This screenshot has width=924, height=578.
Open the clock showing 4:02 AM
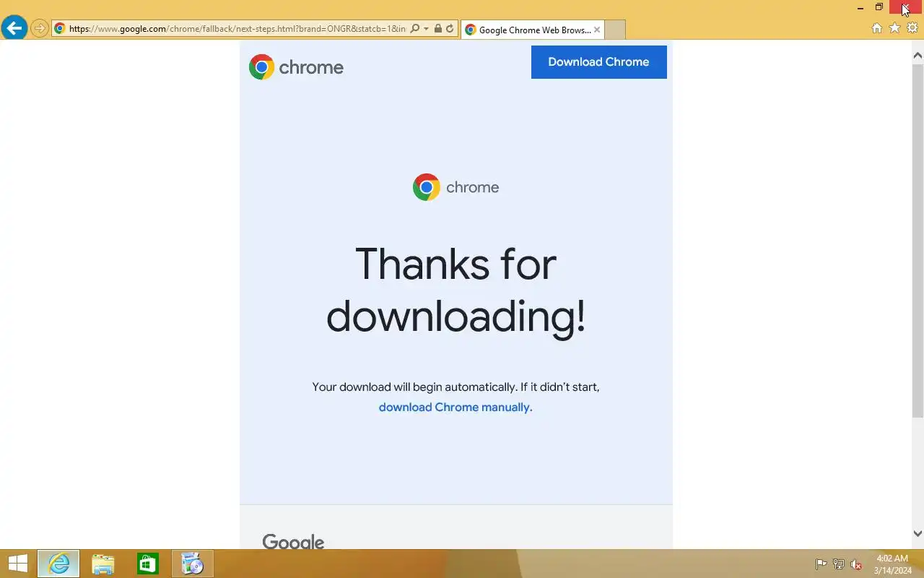click(892, 564)
